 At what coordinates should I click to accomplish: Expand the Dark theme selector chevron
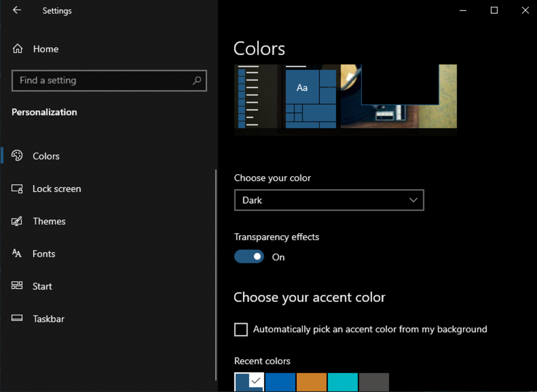click(413, 200)
